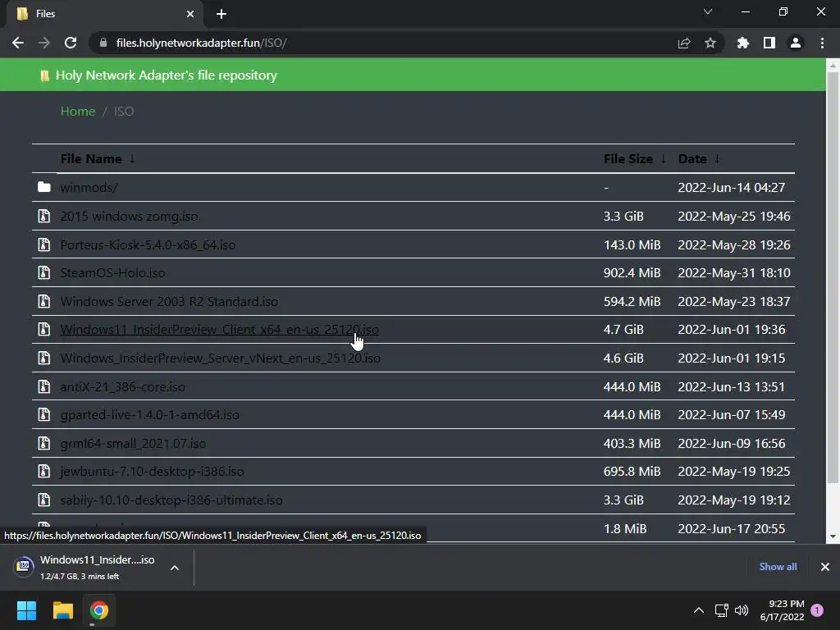Image resolution: width=840 pixels, height=630 pixels.
Task: Click the 2022-Jun-14 04:27 date cell
Action: (731, 188)
